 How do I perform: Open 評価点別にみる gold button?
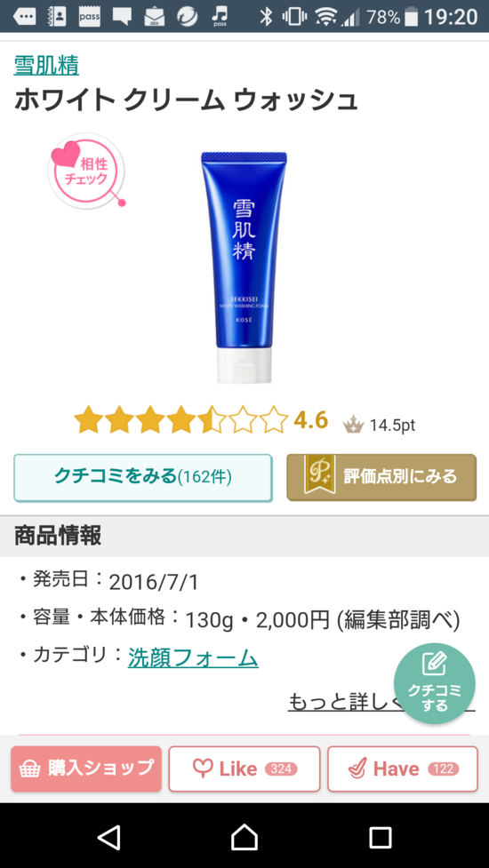381,477
